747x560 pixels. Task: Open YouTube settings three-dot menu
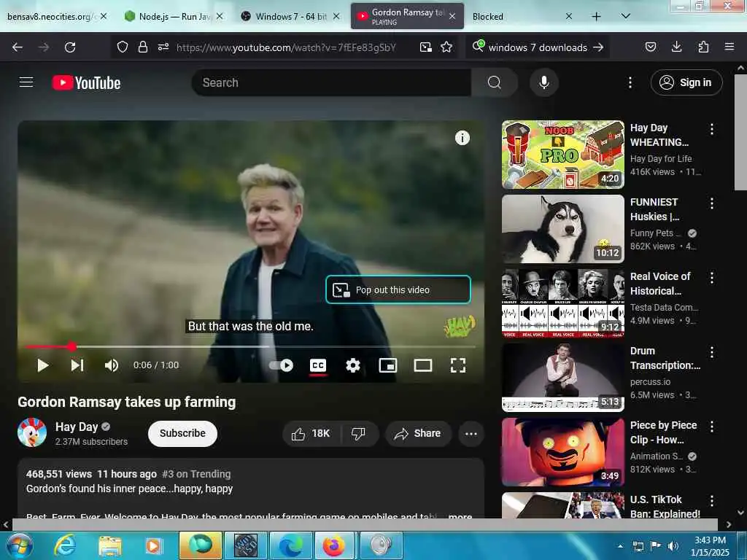click(630, 83)
